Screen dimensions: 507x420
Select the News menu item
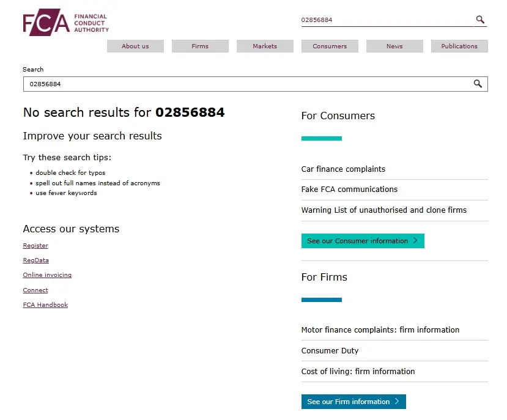394,46
